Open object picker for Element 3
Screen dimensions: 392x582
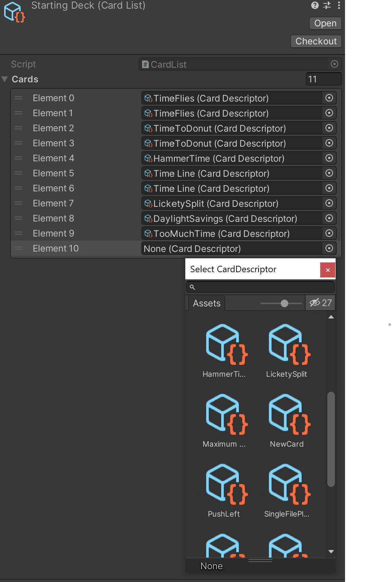[x=329, y=143]
